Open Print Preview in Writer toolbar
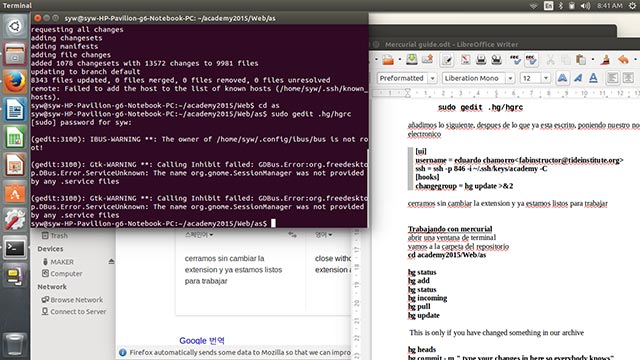 tap(496, 60)
